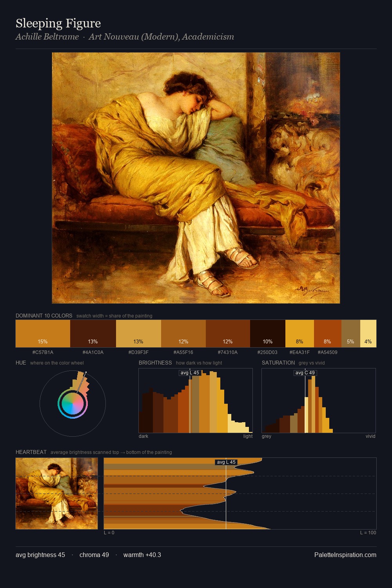
Task: Open the main Sleeping Figure painting image
Action: (196, 178)
